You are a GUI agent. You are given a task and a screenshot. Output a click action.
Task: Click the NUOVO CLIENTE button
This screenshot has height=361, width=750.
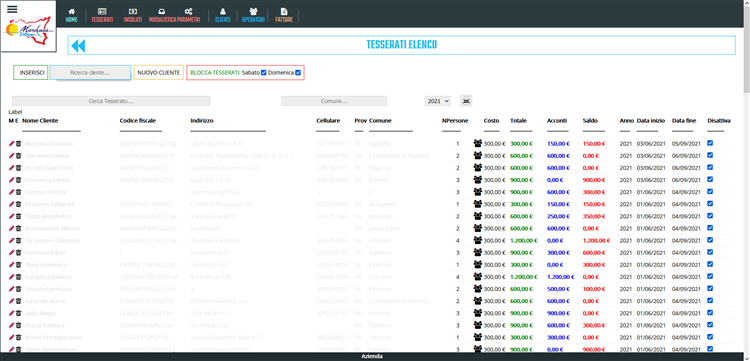pyautogui.click(x=159, y=73)
